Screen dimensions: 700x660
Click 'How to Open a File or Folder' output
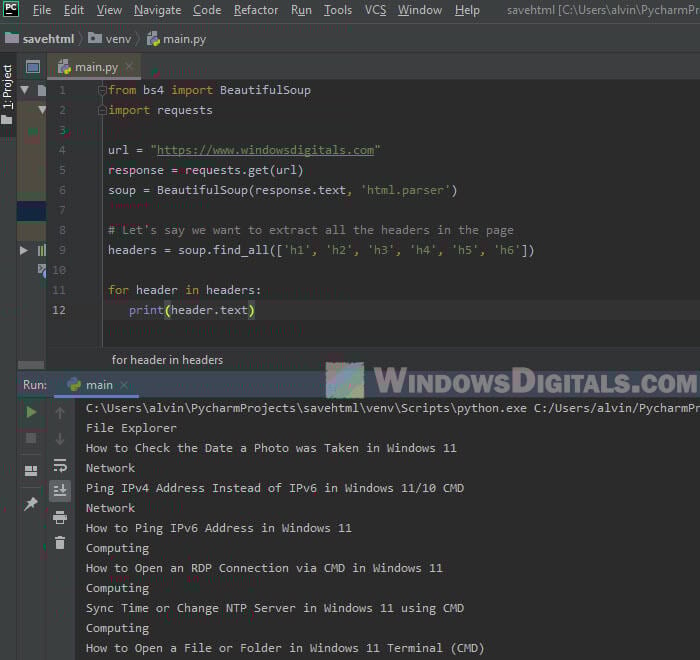pos(285,648)
